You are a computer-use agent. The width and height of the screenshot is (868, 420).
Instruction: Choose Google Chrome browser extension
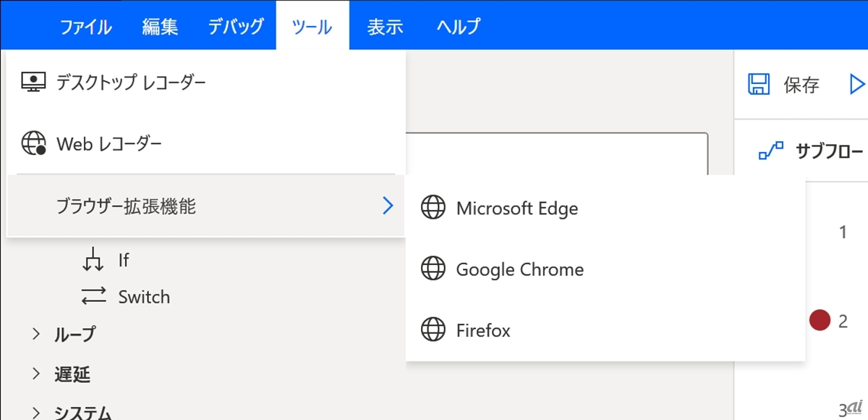tap(519, 269)
